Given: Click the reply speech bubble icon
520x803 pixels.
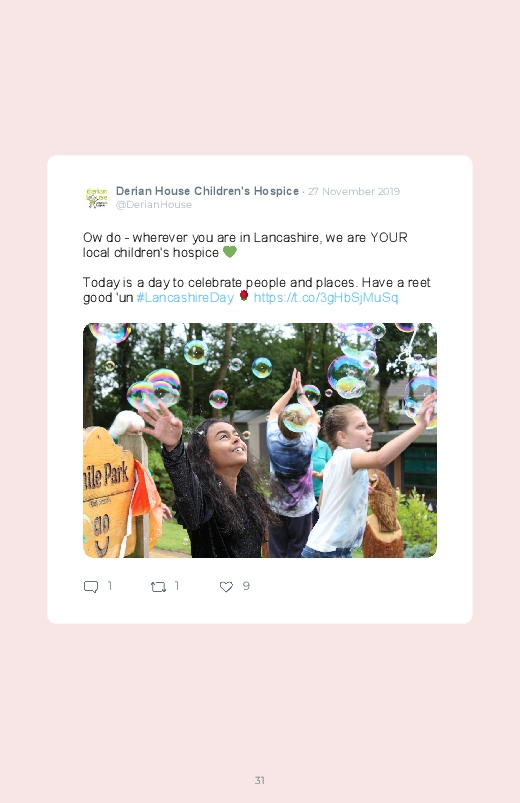Looking at the screenshot, I should click(91, 586).
